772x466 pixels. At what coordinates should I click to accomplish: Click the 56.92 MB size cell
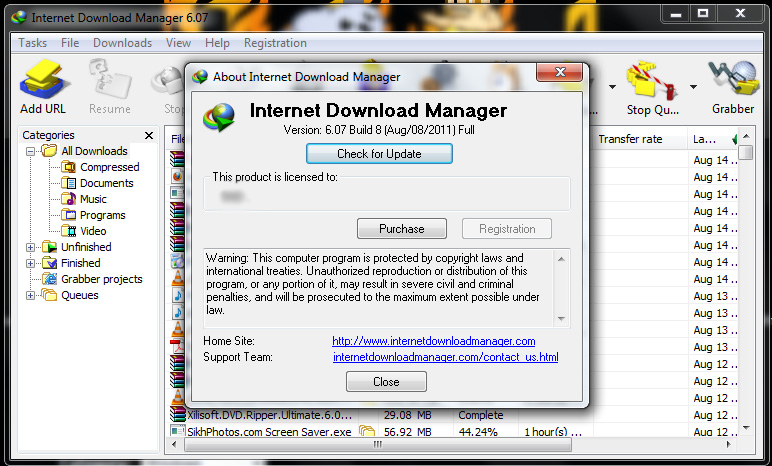click(x=408, y=432)
